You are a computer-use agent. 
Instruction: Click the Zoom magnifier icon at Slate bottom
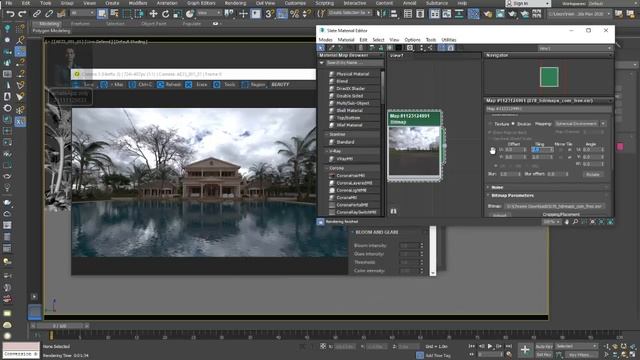pyautogui.click(x=575, y=222)
